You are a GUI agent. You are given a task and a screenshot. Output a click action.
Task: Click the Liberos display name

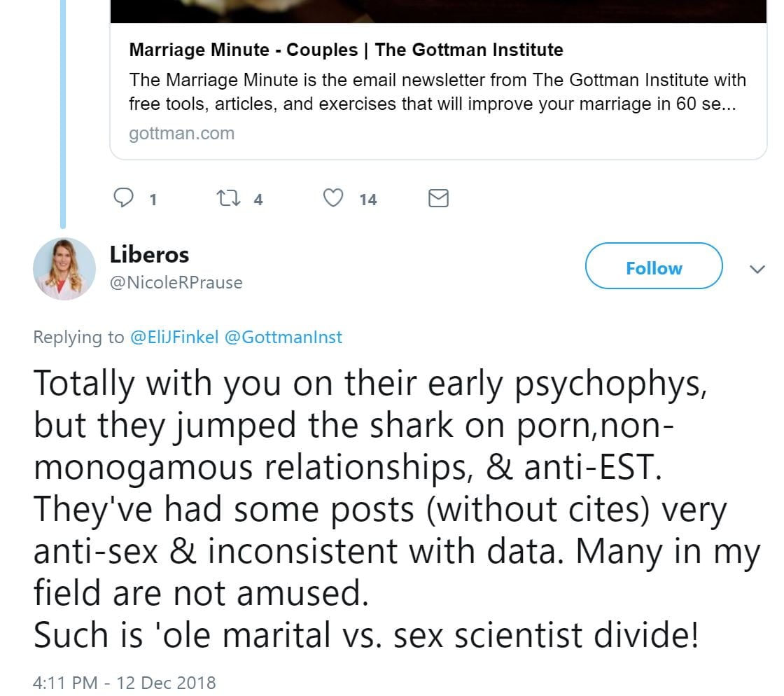[x=149, y=255]
